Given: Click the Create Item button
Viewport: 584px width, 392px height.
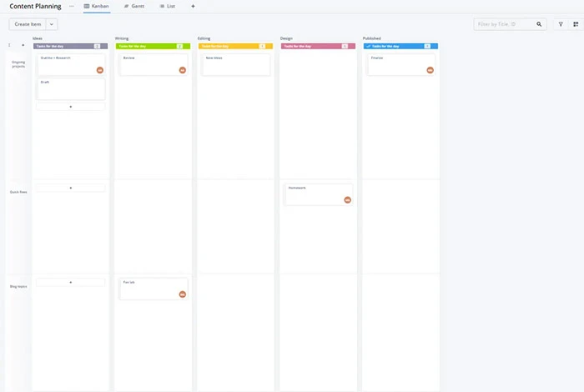Looking at the screenshot, I should 28,24.
